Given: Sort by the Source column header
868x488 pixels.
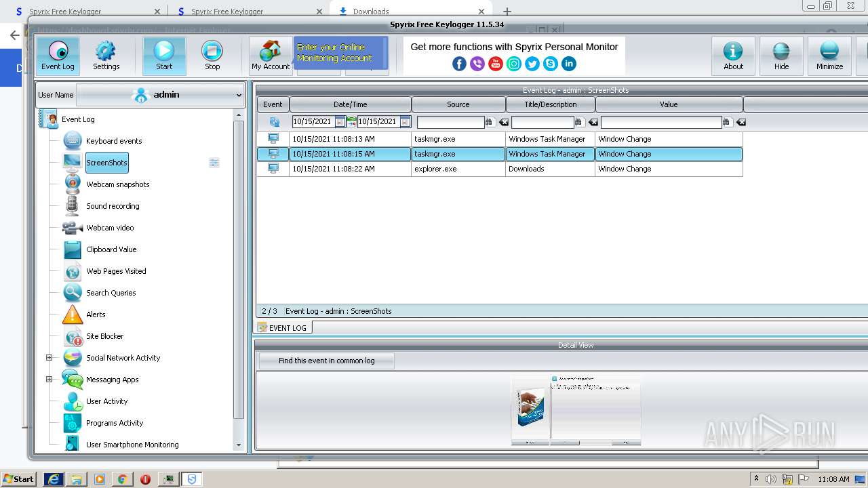Looking at the screenshot, I should [x=458, y=104].
